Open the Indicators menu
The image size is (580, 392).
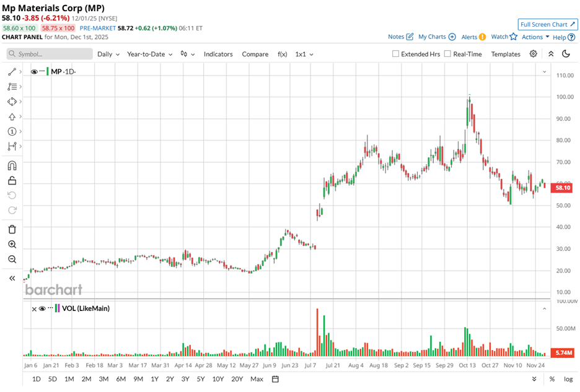218,54
